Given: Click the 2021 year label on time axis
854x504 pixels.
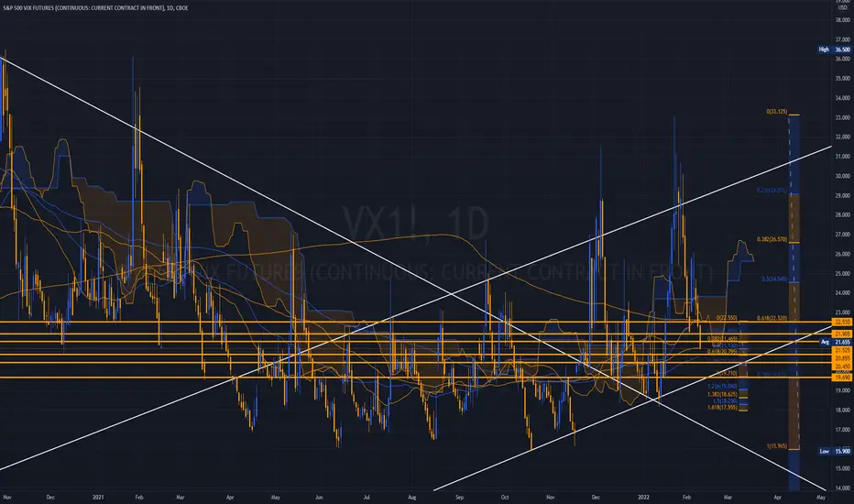Looking at the screenshot, I should 98,497.
